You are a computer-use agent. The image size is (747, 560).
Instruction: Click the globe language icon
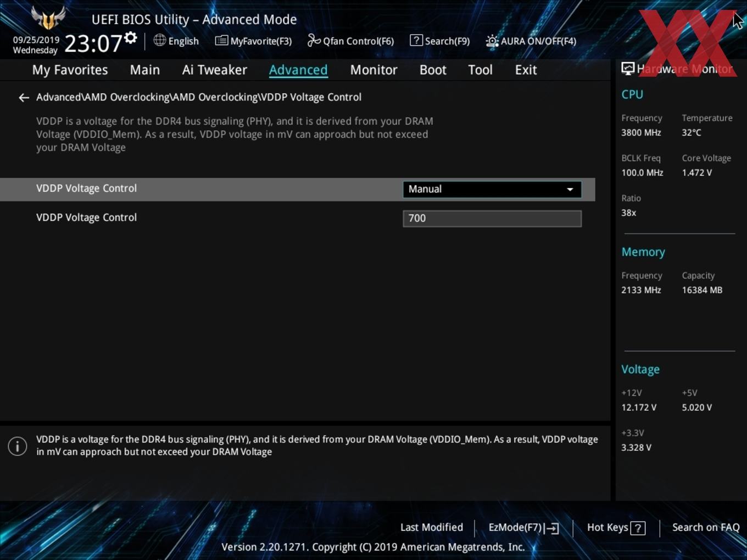159,40
